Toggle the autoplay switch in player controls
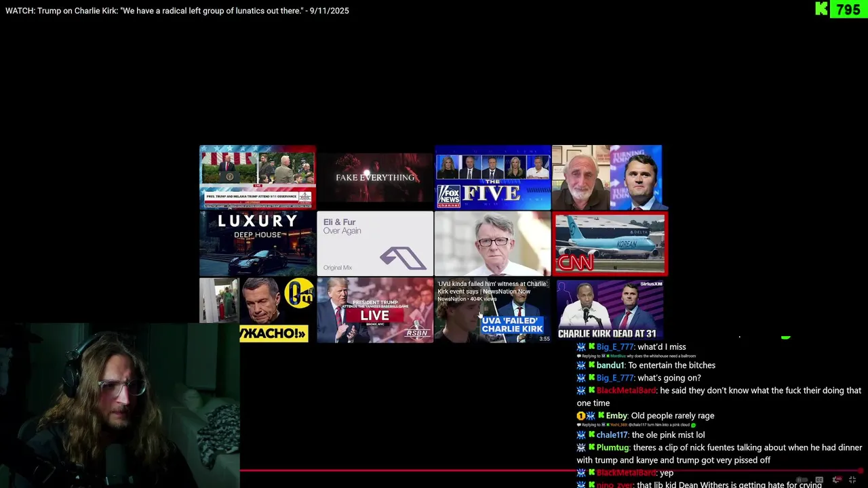The height and width of the screenshot is (488, 868). point(802,480)
